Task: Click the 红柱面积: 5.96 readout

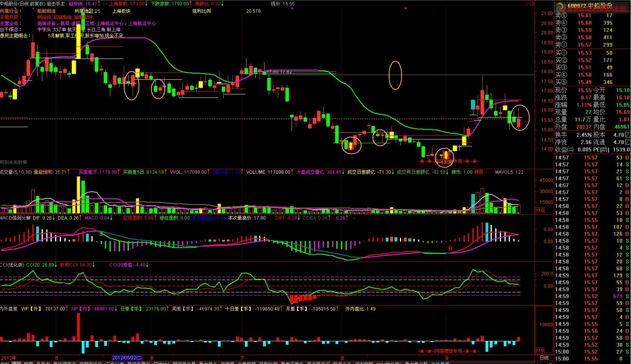Action: click(x=140, y=218)
